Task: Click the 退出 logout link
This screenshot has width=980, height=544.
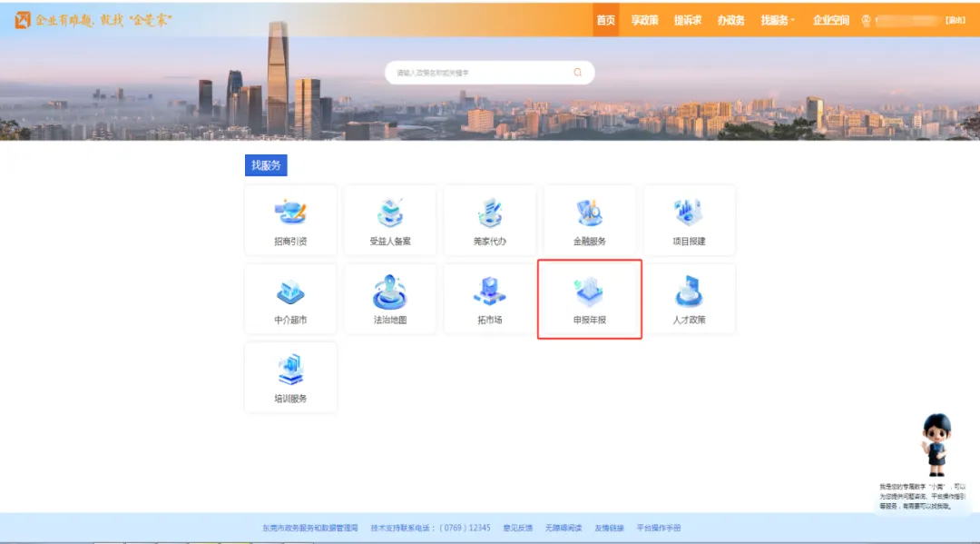Action: click(x=955, y=20)
